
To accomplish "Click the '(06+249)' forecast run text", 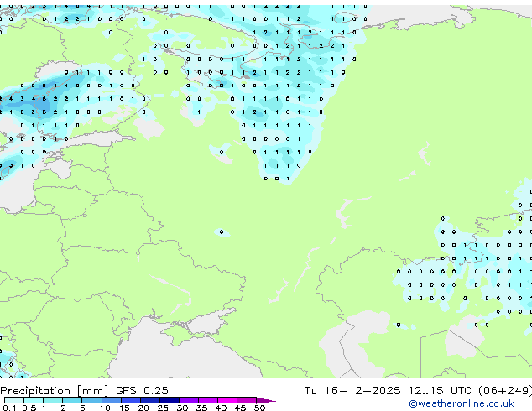I will [505, 391].
